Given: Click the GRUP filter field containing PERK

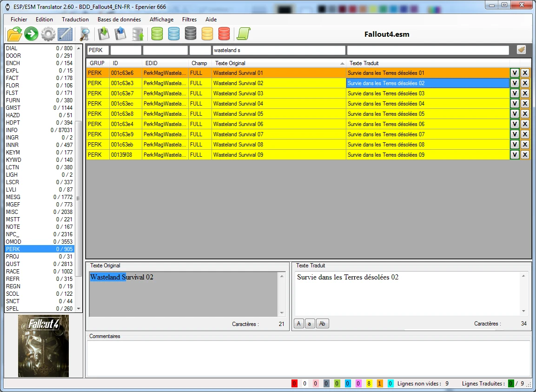Looking at the screenshot, I should point(98,50).
